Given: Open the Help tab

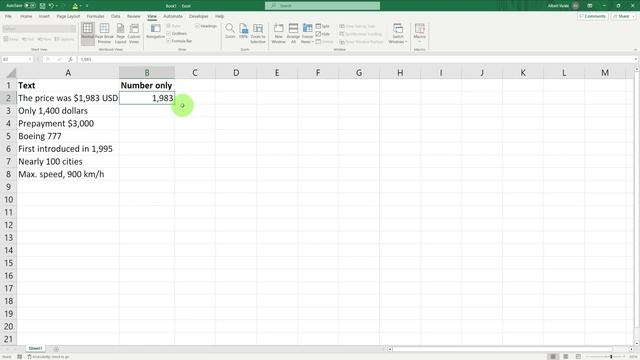Looking at the screenshot, I should 220,16.
